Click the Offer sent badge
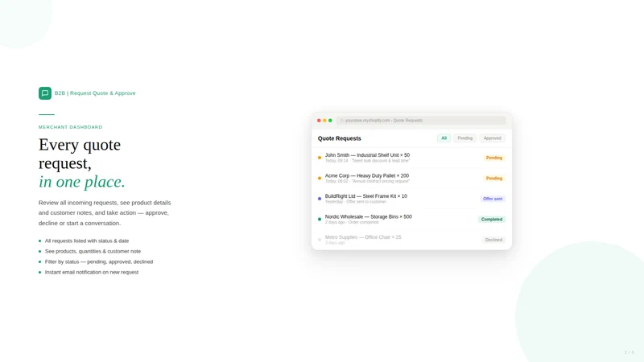The image size is (644, 362). pyautogui.click(x=493, y=199)
